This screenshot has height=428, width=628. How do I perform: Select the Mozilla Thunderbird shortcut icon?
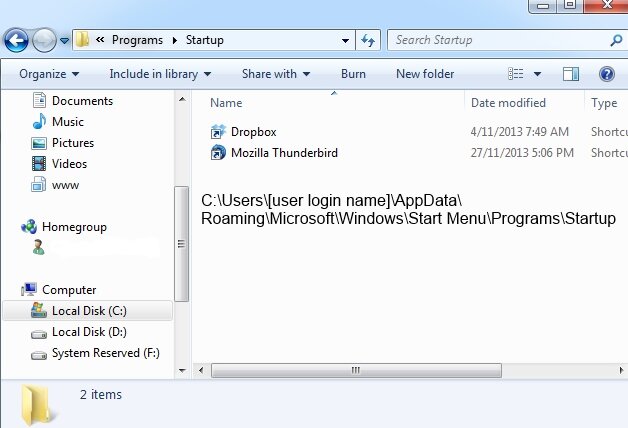218,153
